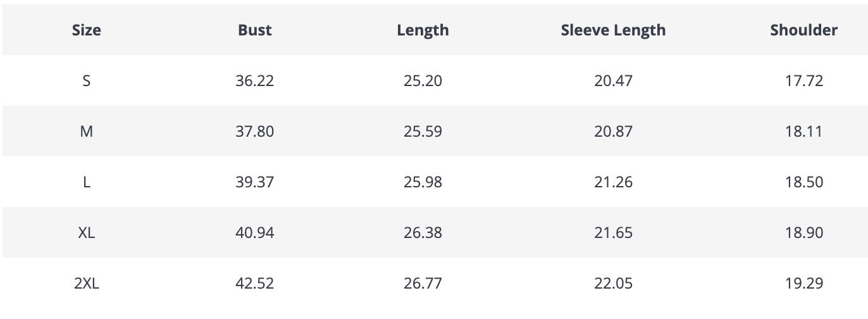Click length value 25.98 for size L
This screenshot has height=319, width=868.
point(423,182)
